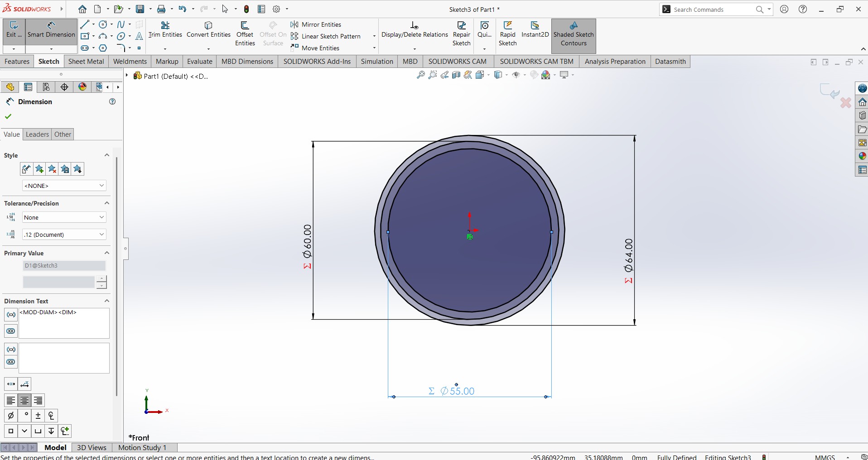This screenshot has height=460, width=868.
Task: Select the sketch Text tool
Action: (139, 36)
